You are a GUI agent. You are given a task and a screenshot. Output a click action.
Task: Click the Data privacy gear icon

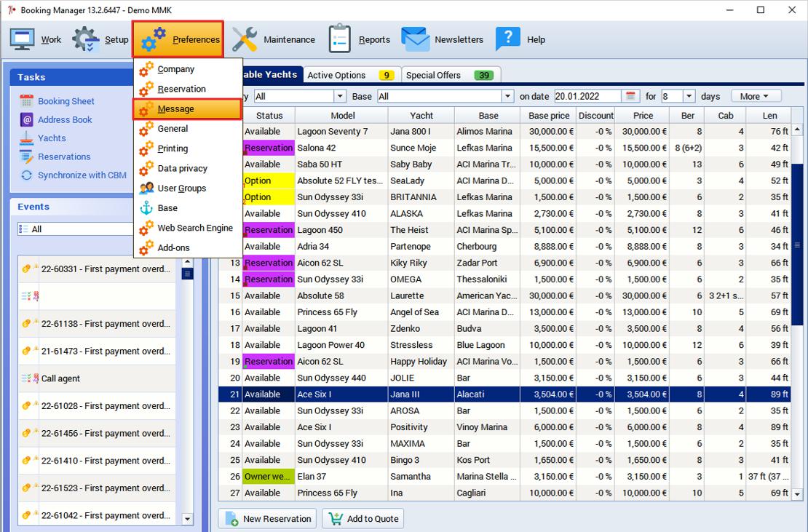point(146,168)
